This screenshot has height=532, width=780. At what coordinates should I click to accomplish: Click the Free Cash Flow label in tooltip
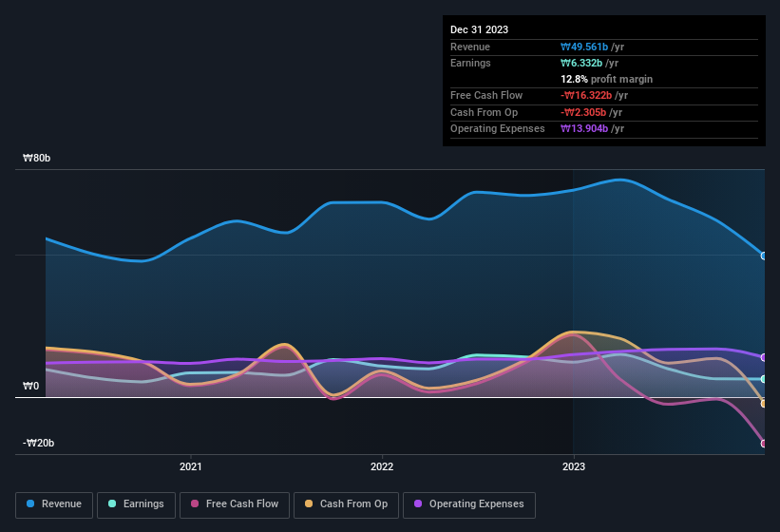pos(486,95)
